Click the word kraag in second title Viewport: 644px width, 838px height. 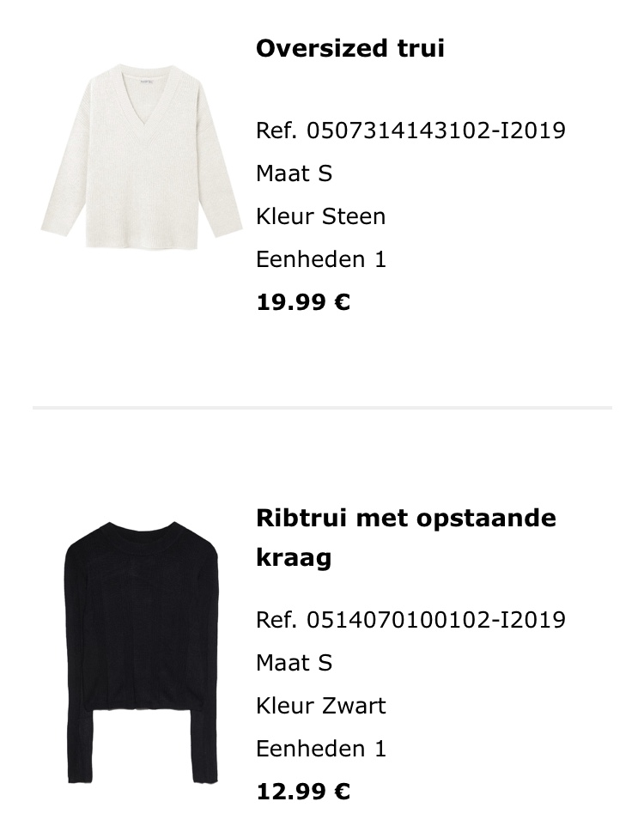tap(294, 557)
